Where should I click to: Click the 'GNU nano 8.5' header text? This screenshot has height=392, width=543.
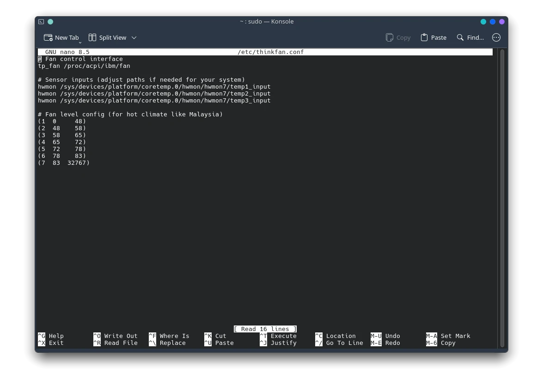67,52
